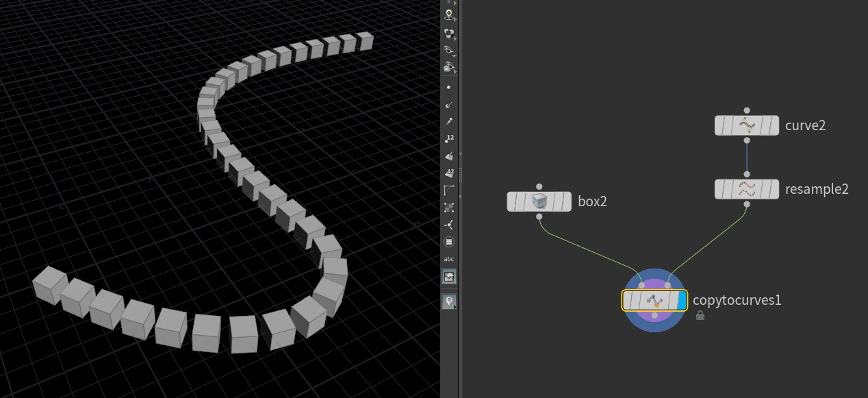868x398 pixels.
Task: Click the dotted-square vertex markers icon
Action: click(x=449, y=208)
